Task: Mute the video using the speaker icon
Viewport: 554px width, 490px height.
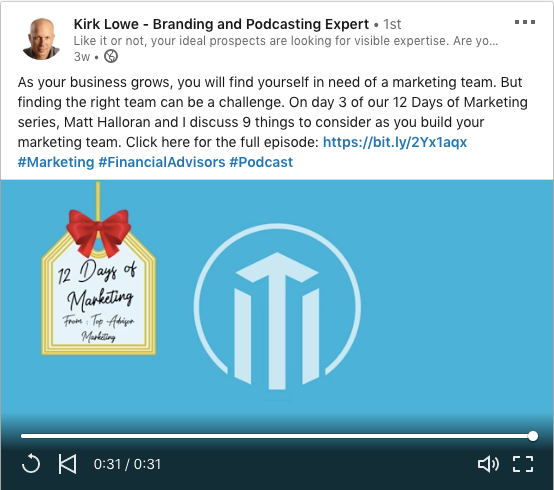Action: pos(488,464)
